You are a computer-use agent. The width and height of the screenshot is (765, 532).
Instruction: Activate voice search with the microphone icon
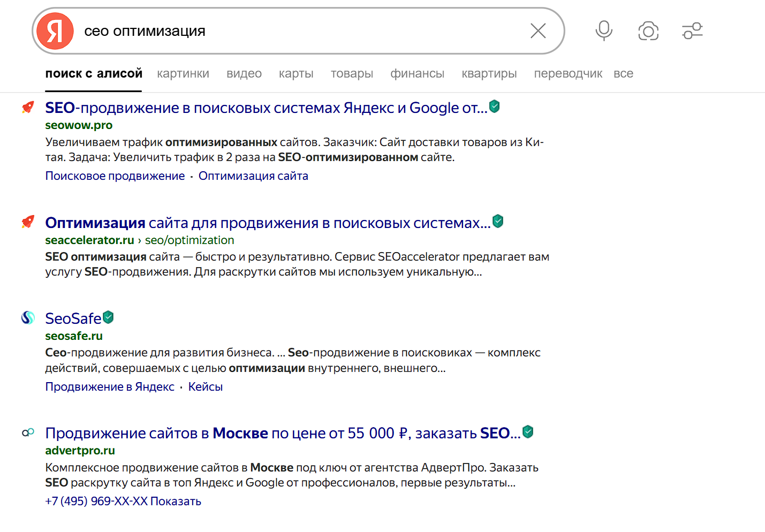tap(603, 31)
